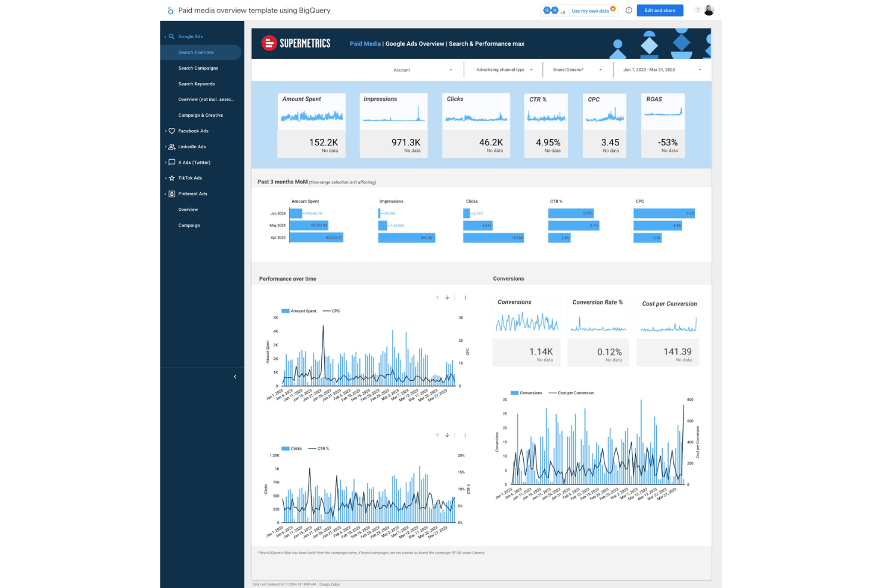
Task: Select the Supermetrics logo in report header
Action: pyautogui.click(x=296, y=43)
